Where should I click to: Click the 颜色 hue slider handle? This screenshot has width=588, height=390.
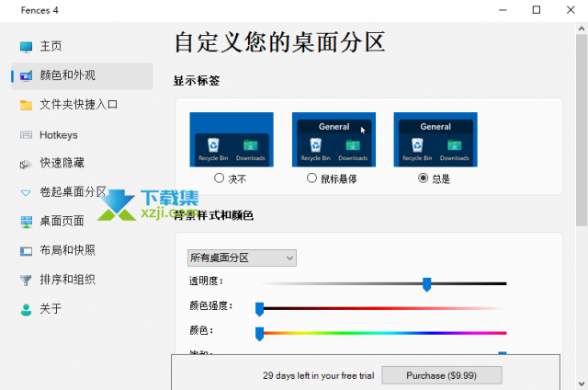(259, 334)
